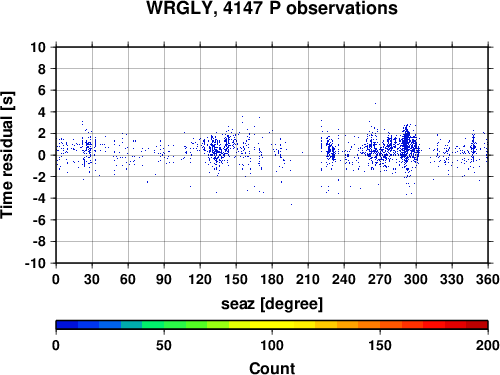500x375 pixels.
Task: Click the plot title 'WRGLY, 4147 P observations'
Action: point(272,8)
